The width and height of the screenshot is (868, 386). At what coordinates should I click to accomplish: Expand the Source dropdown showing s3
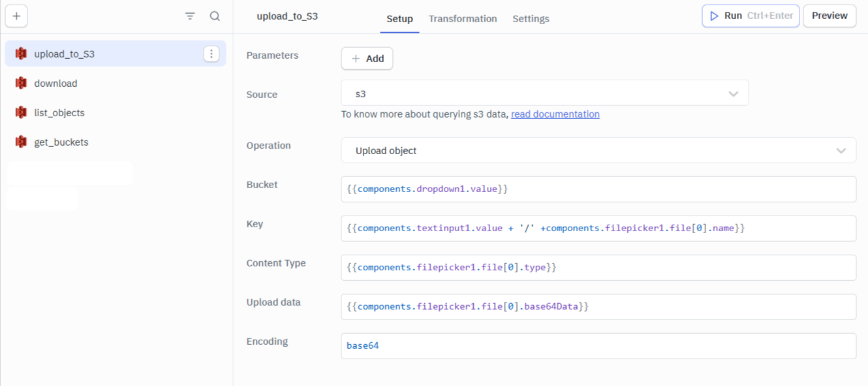(x=544, y=93)
